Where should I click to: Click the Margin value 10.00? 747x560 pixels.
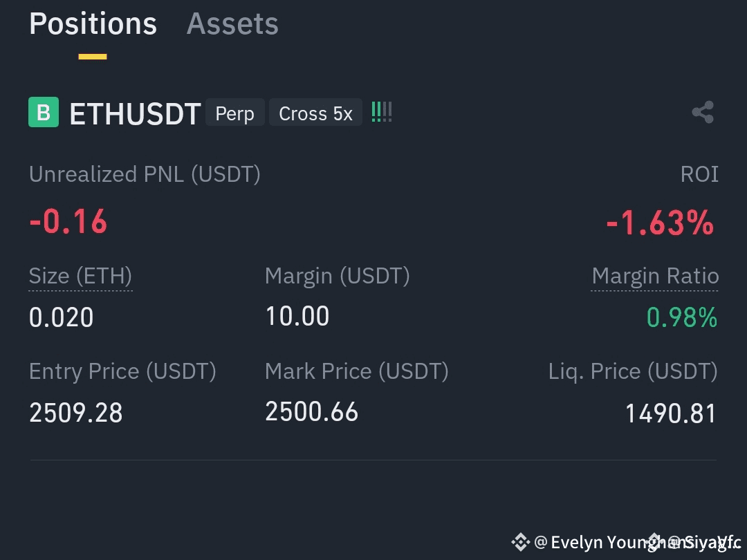point(297,316)
